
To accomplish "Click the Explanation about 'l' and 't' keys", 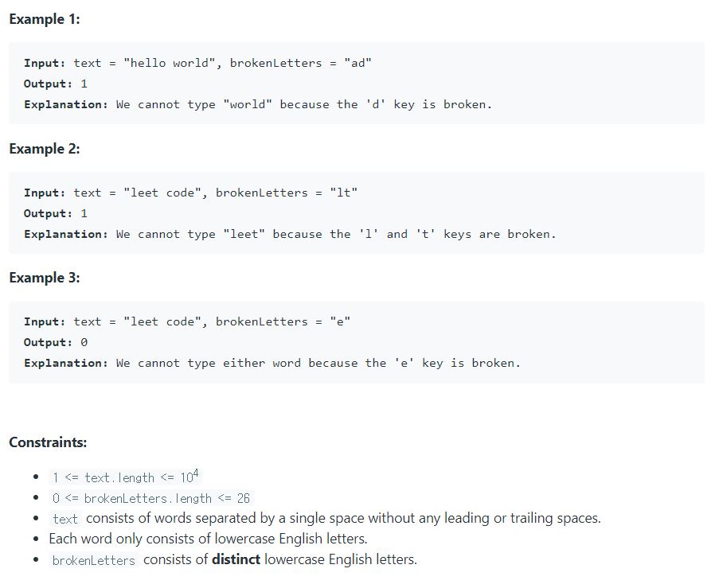I will tap(290, 234).
